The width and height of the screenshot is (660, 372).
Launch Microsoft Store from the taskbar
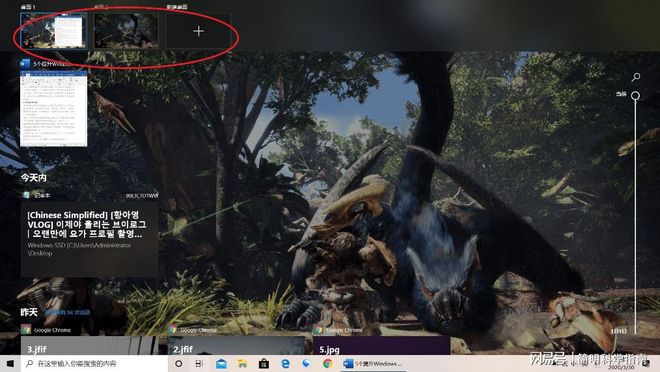[264, 364]
